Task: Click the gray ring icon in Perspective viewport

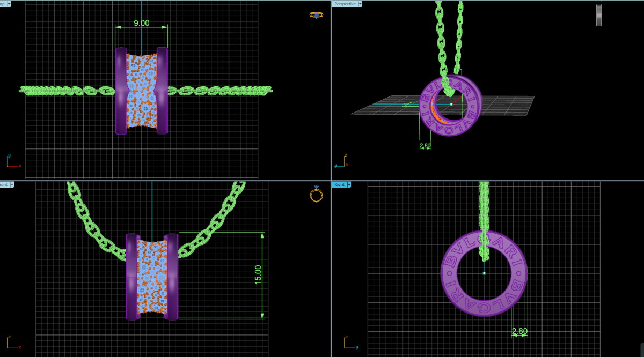Action: tap(599, 14)
